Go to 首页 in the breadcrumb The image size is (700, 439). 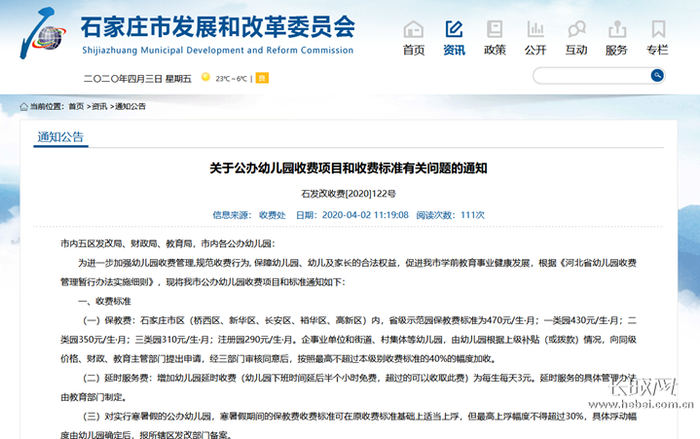[76, 106]
